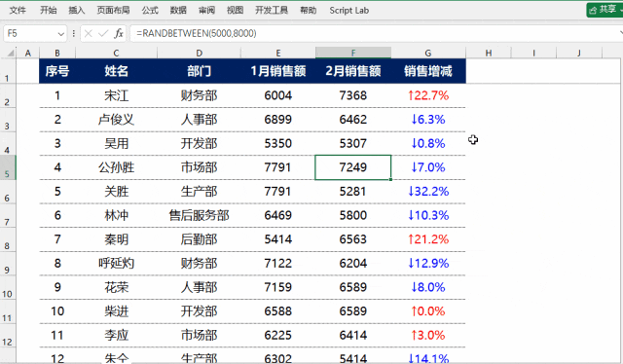Click the 销售增减 header cell
The width and height of the screenshot is (623, 364).
428,71
